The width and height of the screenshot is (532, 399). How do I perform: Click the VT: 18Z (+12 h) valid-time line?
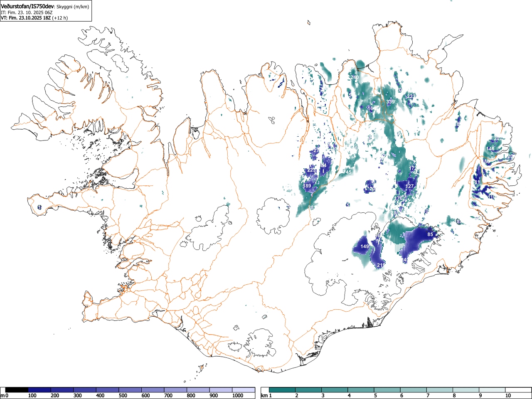click(x=34, y=18)
